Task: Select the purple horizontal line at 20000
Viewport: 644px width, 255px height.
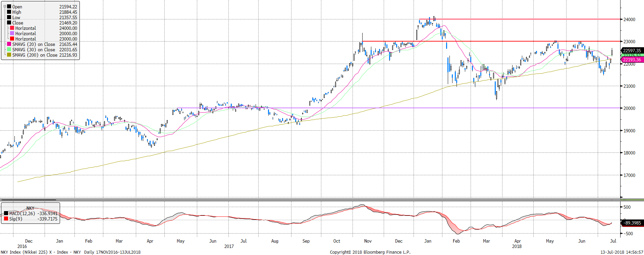Action: pyautogui.click(x=398, y=108)
